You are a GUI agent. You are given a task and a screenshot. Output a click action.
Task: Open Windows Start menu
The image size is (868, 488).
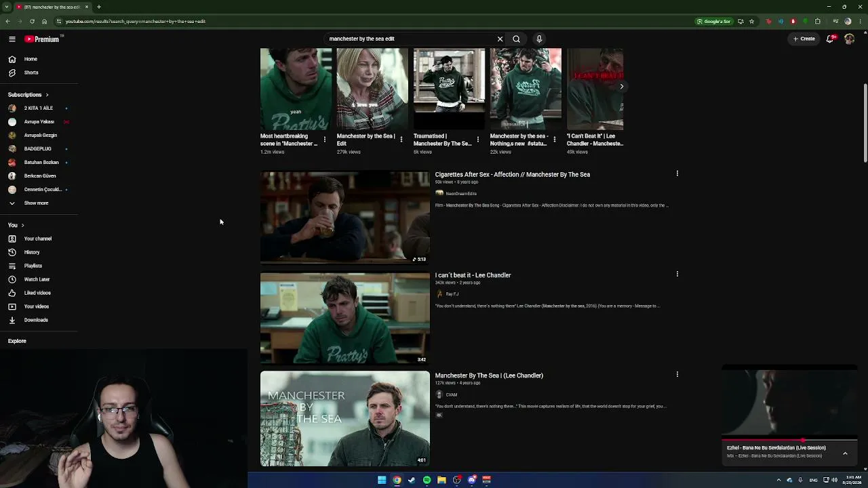point(382,480)
